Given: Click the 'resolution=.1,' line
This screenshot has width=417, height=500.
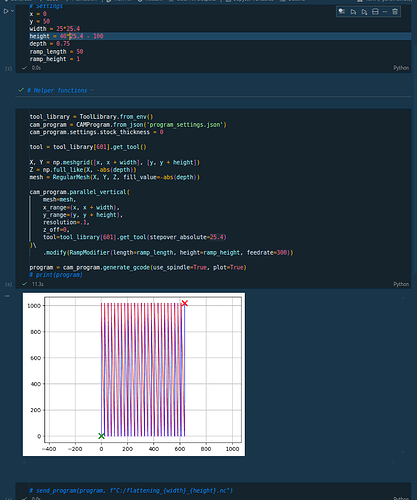Looking at the screenshot, I should tap(66, 222).
